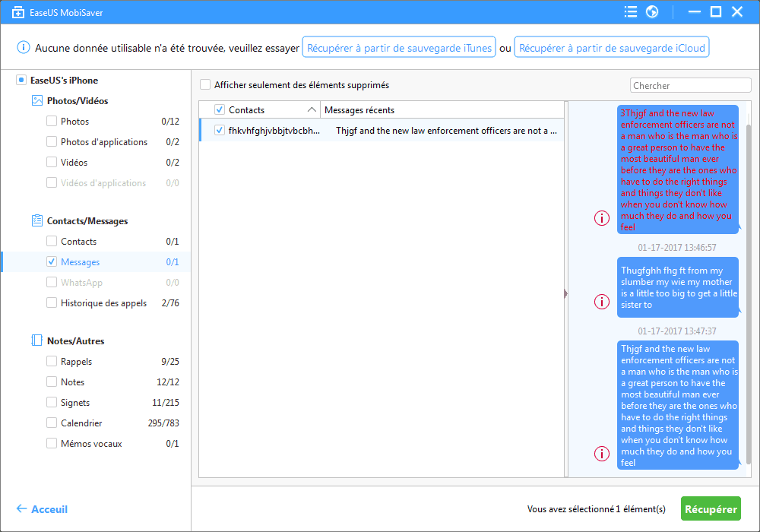Check the Photos d'applications checkbox
The height and width of the screenshot is (532, 760).
point(52,141)
